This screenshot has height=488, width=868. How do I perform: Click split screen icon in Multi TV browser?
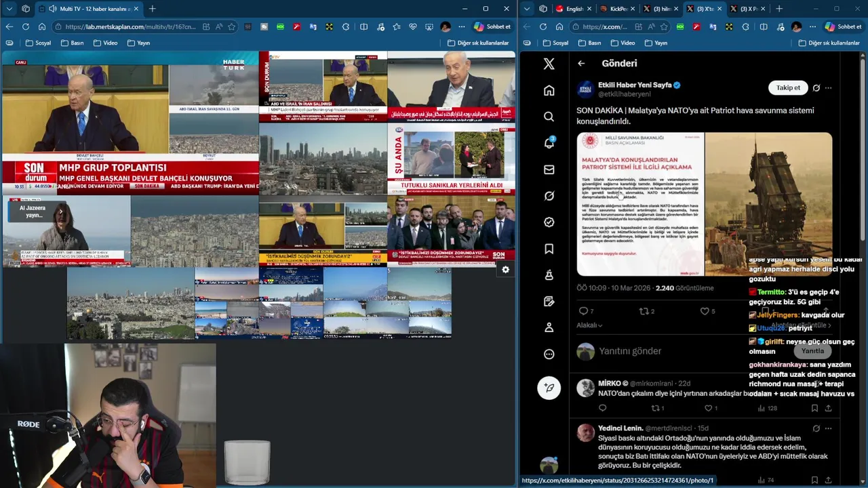[363, 26]
